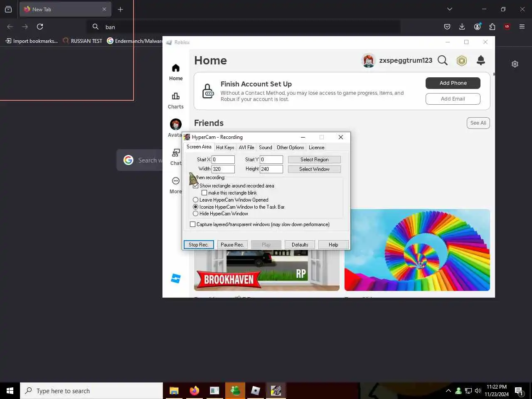Open Home in the Roblox sidebar
Image resolution: width=532 pixels, height=399 pixels.
click(176, 72)
